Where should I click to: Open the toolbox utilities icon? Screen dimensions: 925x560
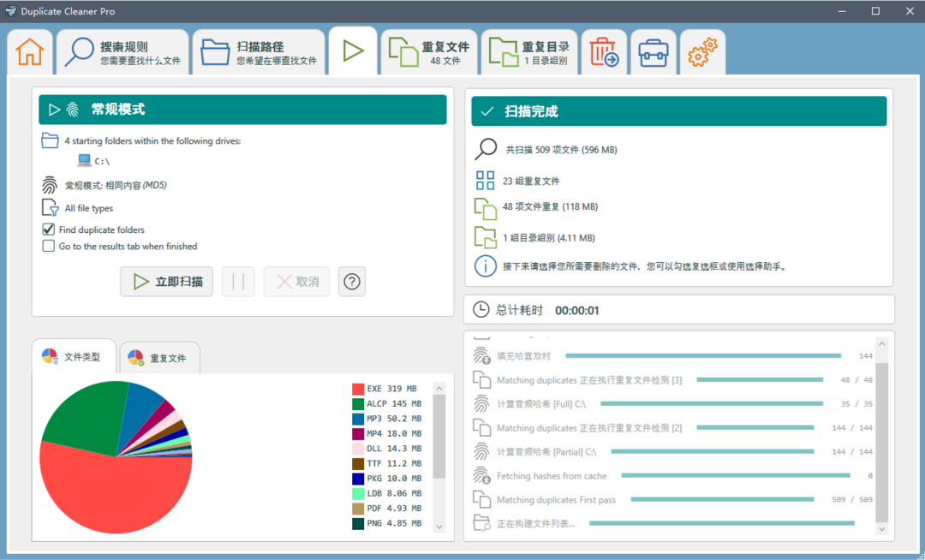pyautogui.click(x=653, y=51)
